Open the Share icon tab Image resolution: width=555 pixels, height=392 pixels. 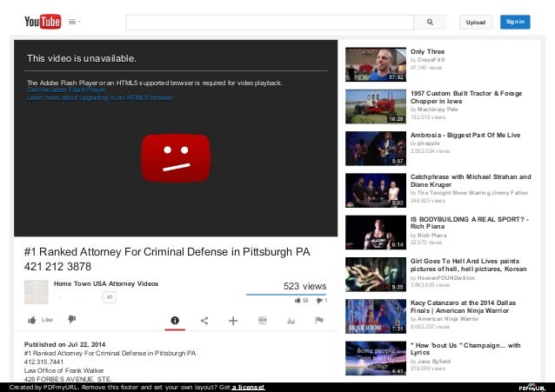coord(204,321)
